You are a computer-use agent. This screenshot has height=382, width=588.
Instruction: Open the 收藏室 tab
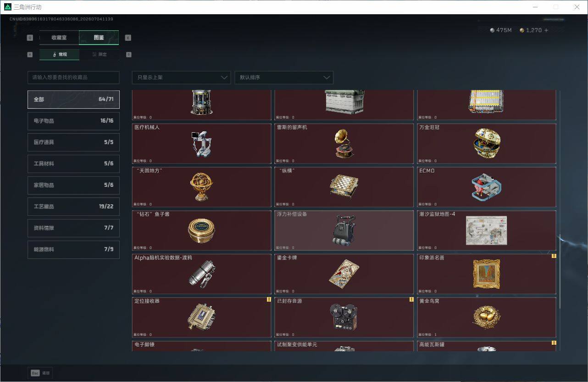[x=59, y=38]
